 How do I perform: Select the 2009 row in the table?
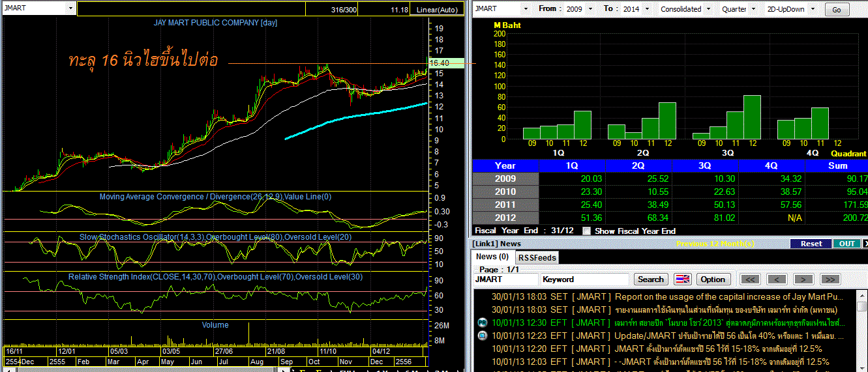669,179
